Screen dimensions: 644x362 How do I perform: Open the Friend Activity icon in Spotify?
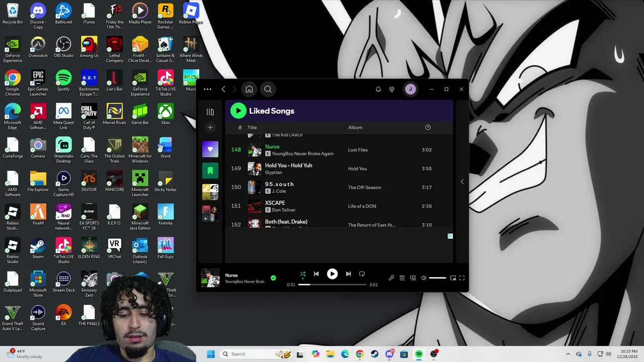click(x=391, y=89)
